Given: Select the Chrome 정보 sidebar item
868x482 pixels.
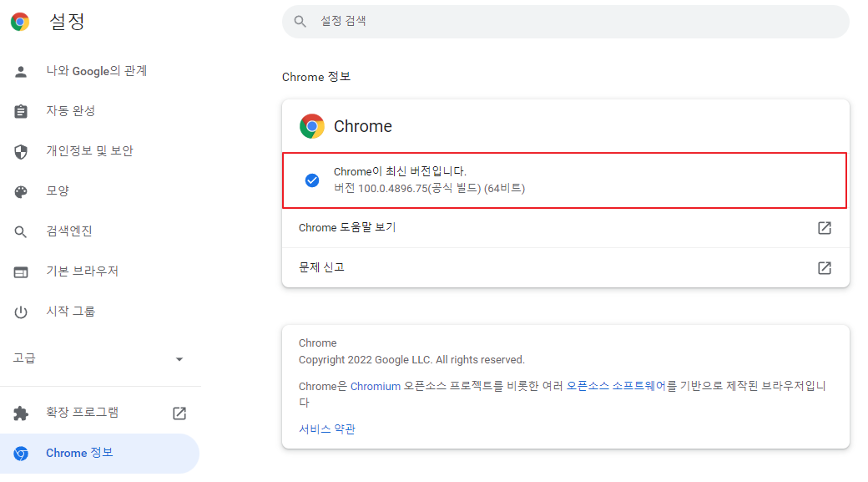Looking at the screenshot, I should click(x=99, y=454).
